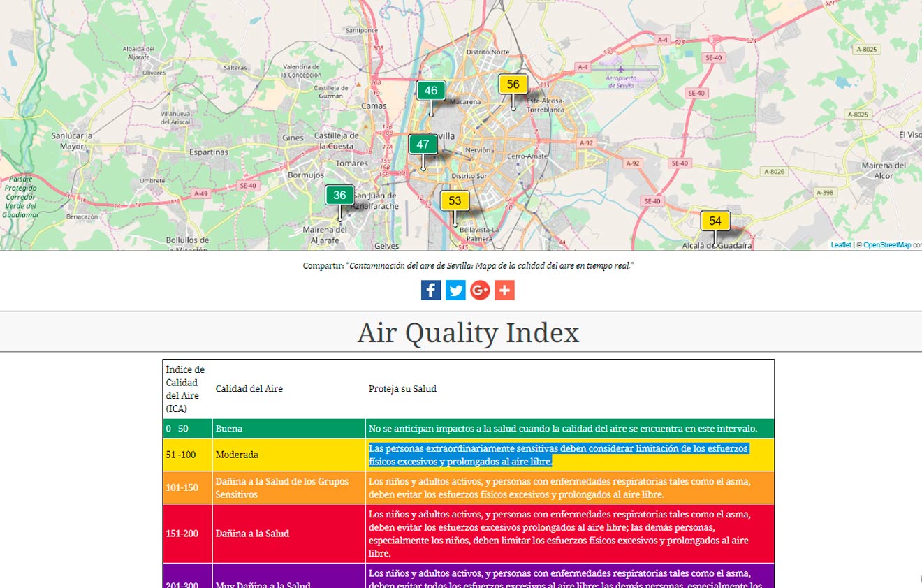This screenshot has height=588, width=922.
Task: Click the yellow 'Moderada' cell
Action: 288,455
